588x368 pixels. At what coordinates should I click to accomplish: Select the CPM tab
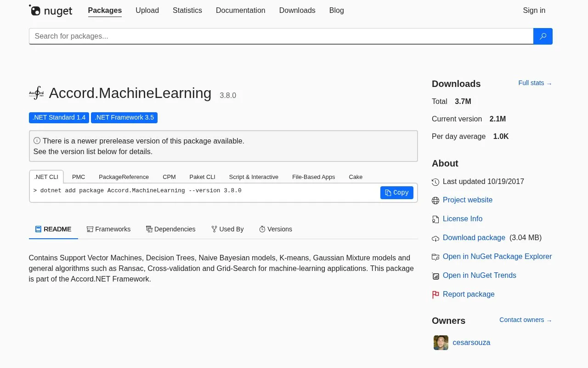click(x=169, y=177)
